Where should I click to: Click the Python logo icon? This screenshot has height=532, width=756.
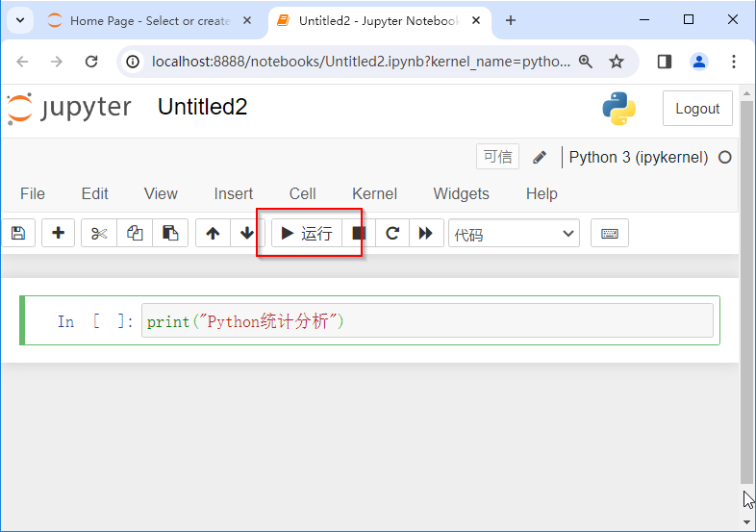tap(619, 109)
